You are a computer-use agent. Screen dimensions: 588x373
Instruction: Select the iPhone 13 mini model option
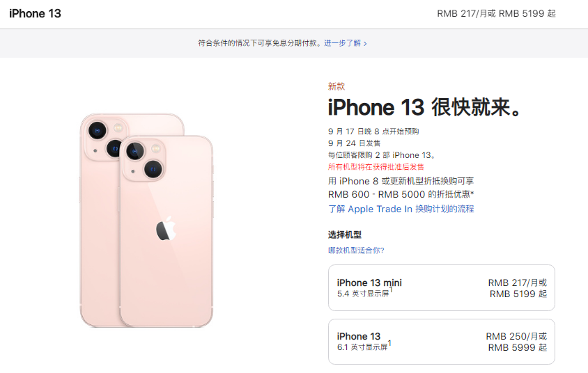(x=442, y=287)
